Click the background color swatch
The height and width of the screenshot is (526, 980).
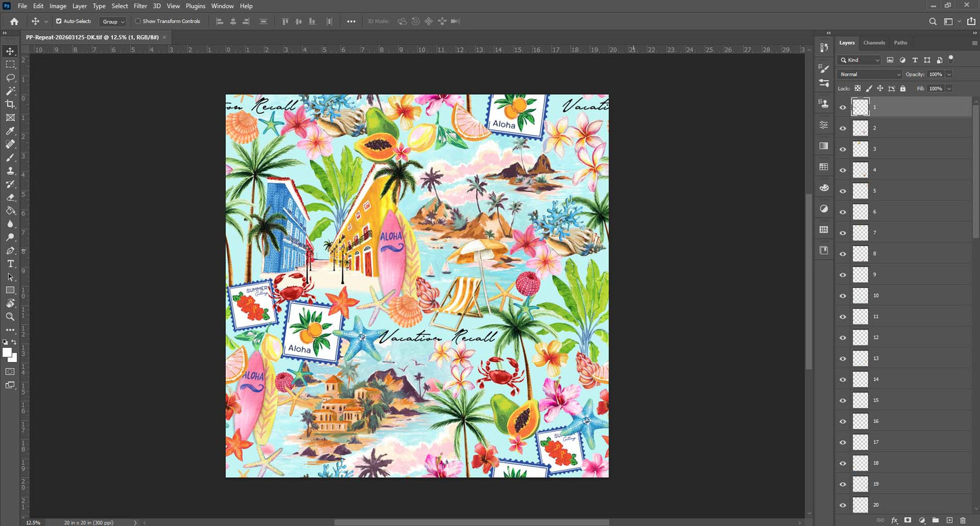[x=13, y=357]
